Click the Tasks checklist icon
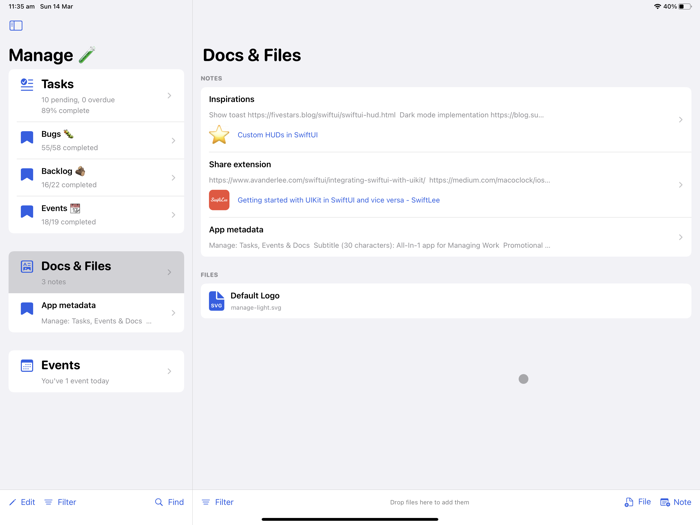Screen dimensions: 700x525 [x=27, y=84]
